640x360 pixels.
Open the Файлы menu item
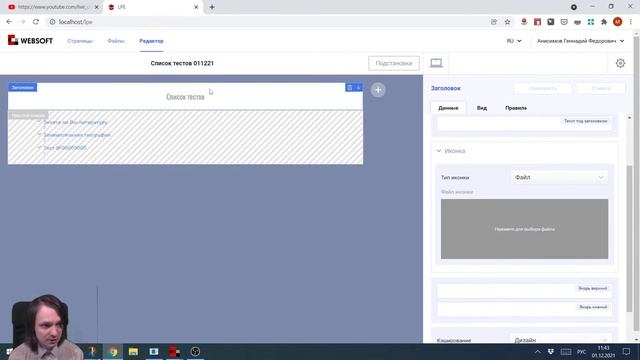coord(116,41)
